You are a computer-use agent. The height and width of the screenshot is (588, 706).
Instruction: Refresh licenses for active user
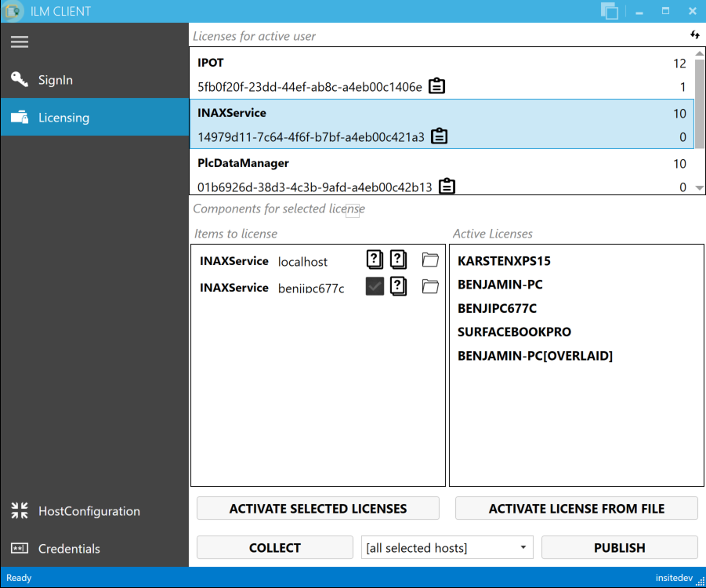tap(694, 35)
